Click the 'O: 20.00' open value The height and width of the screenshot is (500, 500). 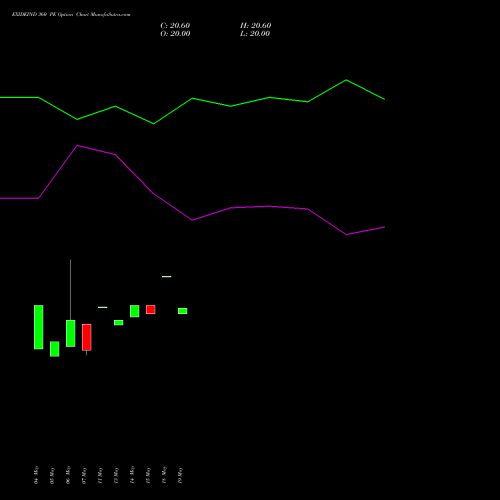(175, 33)
